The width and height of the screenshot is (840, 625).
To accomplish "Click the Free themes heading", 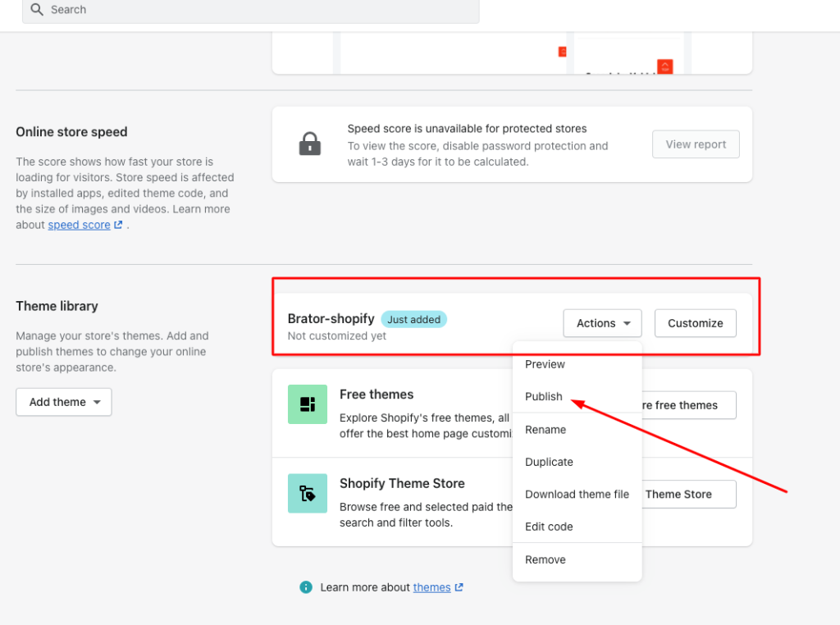I will 377,395.
